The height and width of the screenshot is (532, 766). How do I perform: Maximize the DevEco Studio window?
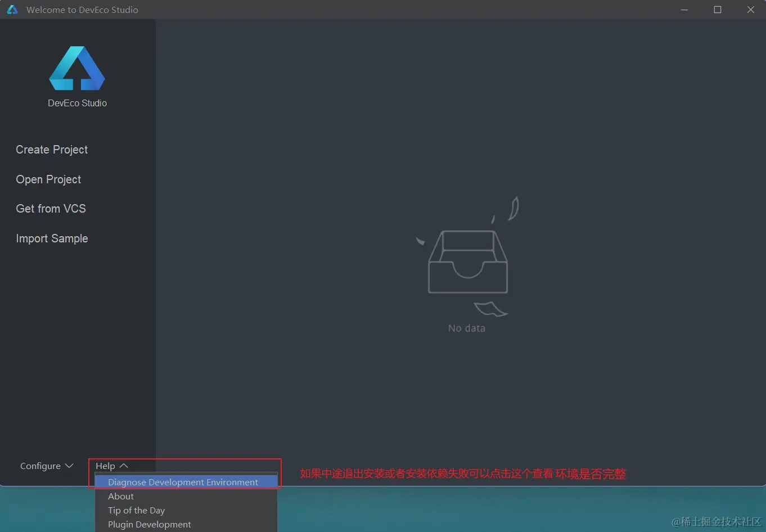[718, 10]
